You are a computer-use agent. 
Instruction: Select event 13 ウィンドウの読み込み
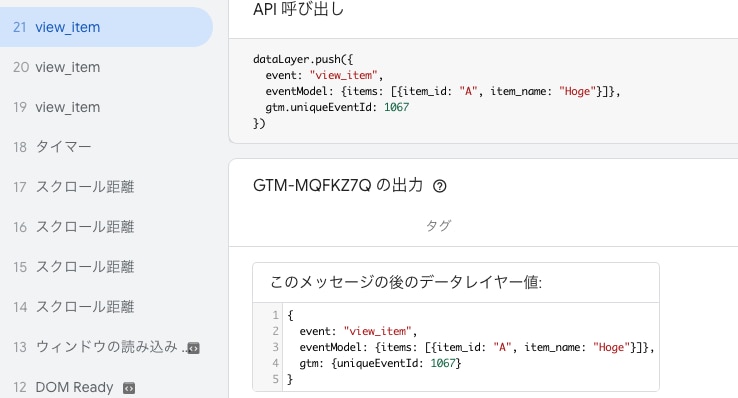(x=105, y=347)
